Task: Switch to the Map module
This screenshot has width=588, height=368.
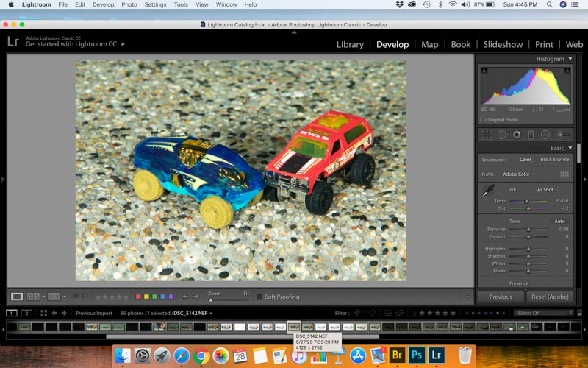Action: (x=430, y=44)
